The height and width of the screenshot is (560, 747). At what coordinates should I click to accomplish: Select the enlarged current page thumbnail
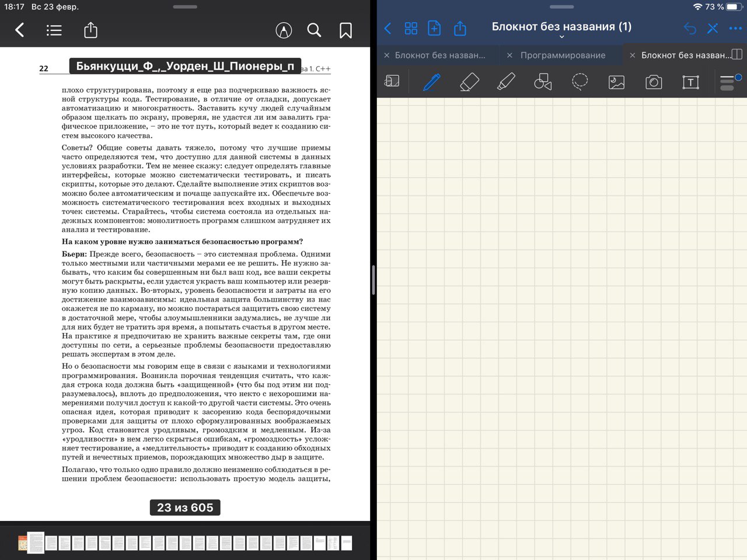click(x=36, y=542)
